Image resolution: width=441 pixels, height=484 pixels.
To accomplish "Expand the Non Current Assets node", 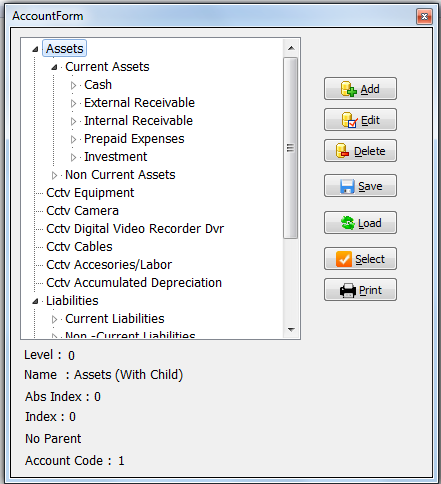I will coord(54,175).
